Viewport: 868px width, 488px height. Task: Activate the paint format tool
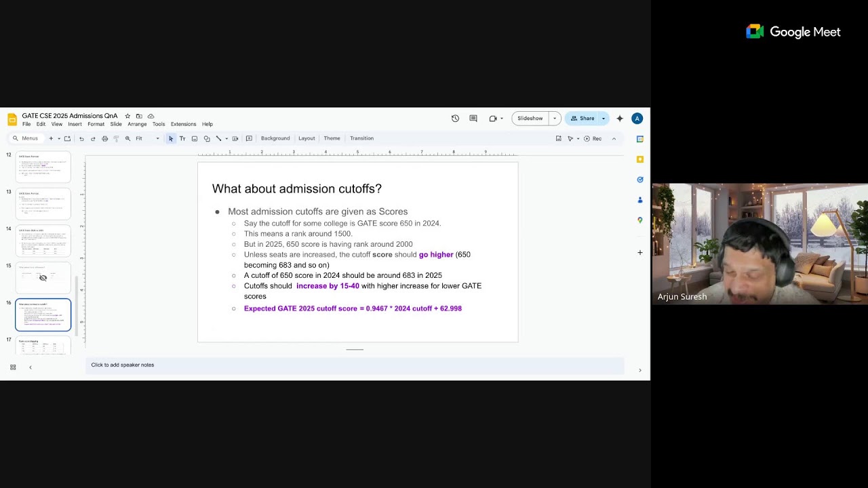click(116, 138)
